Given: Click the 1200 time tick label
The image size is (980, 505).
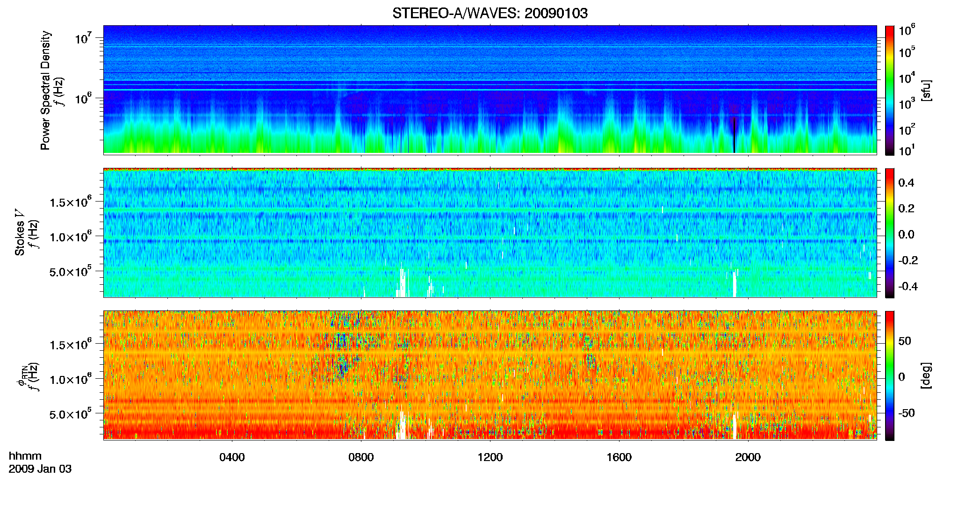Looking at the screenshot, I should 490,457.
